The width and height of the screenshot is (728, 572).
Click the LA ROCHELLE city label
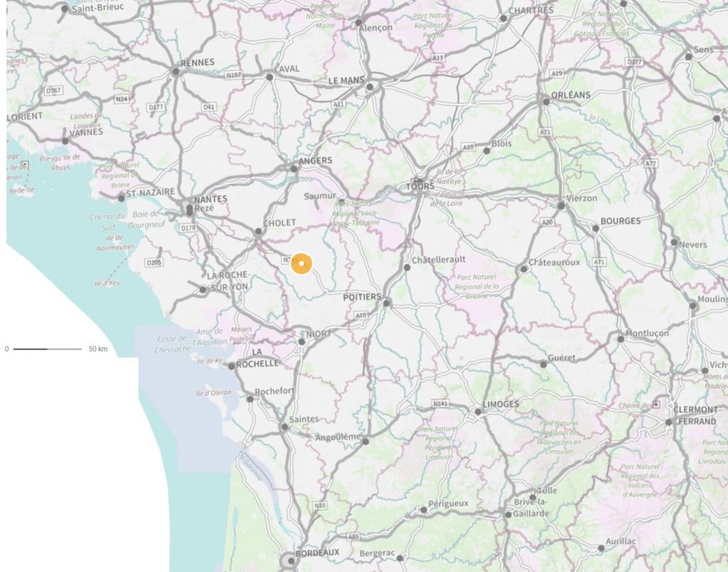pyautogui.click(x=257, y=359)
